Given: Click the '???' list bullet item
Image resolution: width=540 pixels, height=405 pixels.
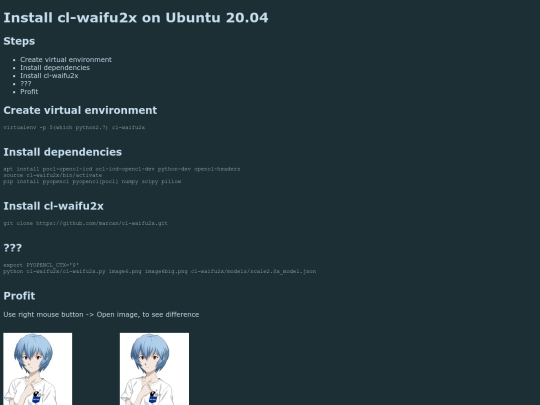Looking at the screenshot, I should click(x=25, y=83).
